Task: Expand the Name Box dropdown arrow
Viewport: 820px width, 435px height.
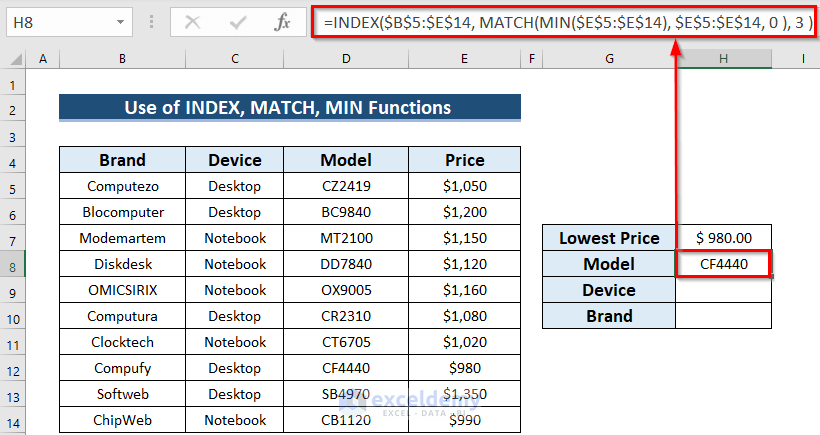Action: (120, 21)
